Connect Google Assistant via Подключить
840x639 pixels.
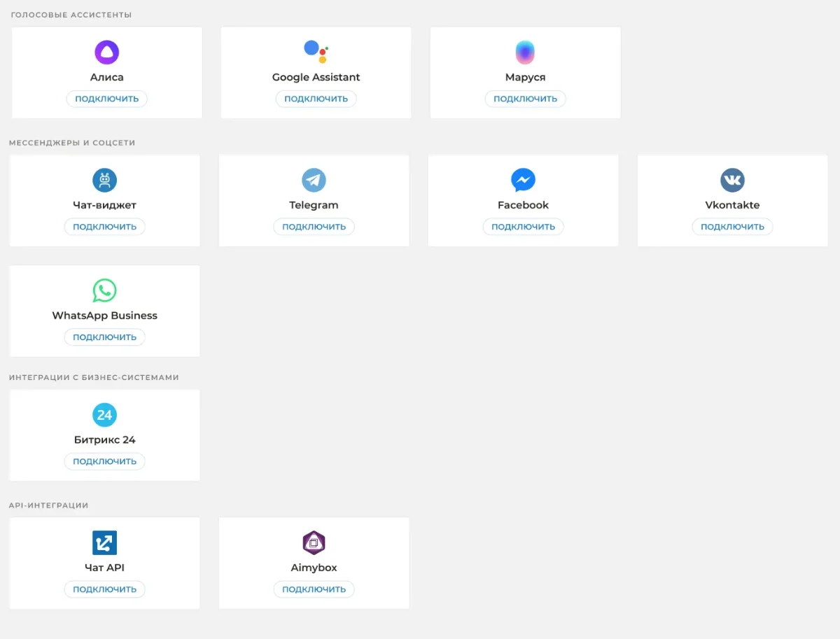click(x=316, y=99)
